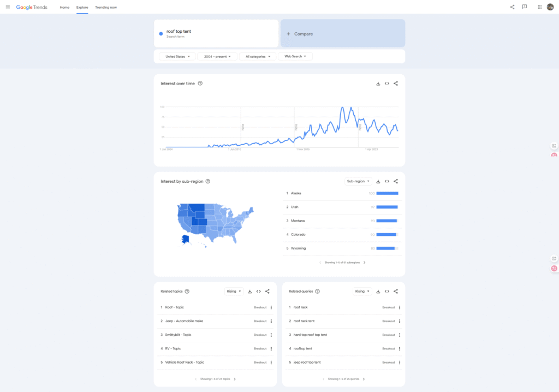Image resolution: width=559 pixels, height=392 pixels.
Task: Open embed code for Interest over time
Action: [x=386, y=84]
